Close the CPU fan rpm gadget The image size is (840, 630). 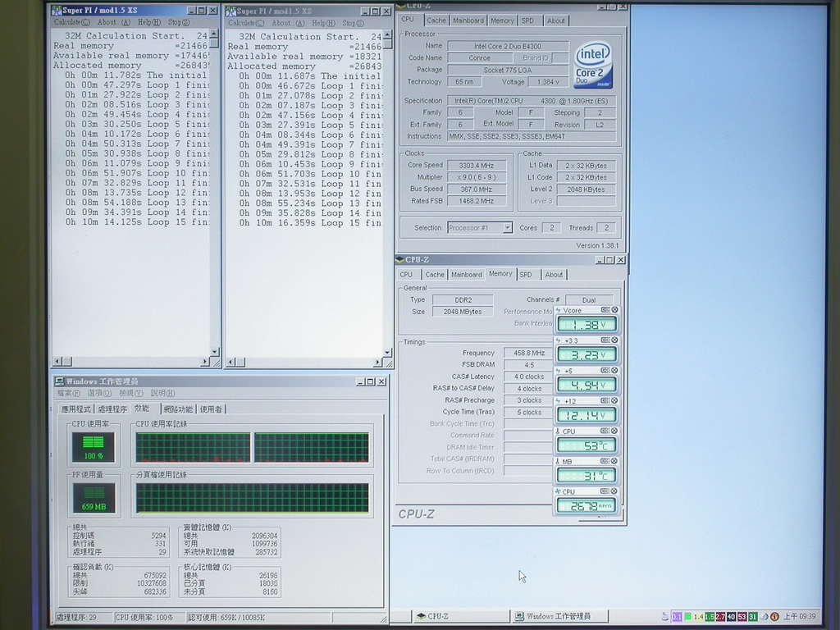[615, 491]
